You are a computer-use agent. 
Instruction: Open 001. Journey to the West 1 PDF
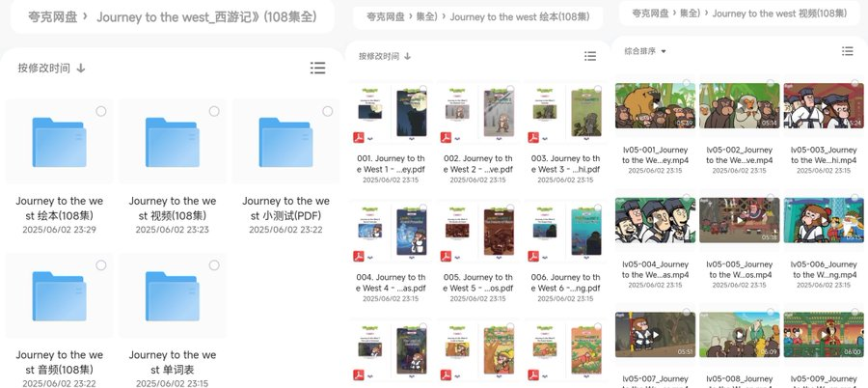pyautogui.click(x=391, y=164)
